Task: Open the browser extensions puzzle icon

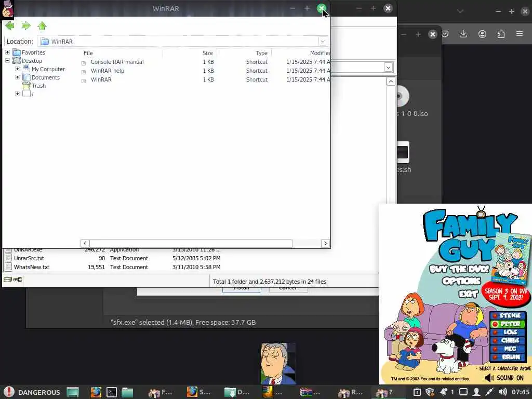Action: [501, 34]
